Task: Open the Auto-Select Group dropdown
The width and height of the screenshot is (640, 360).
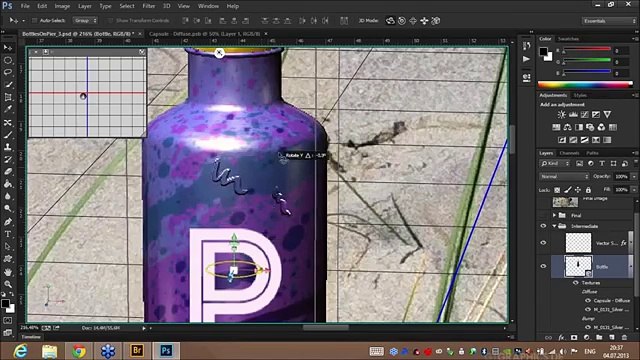Action: 85,20
